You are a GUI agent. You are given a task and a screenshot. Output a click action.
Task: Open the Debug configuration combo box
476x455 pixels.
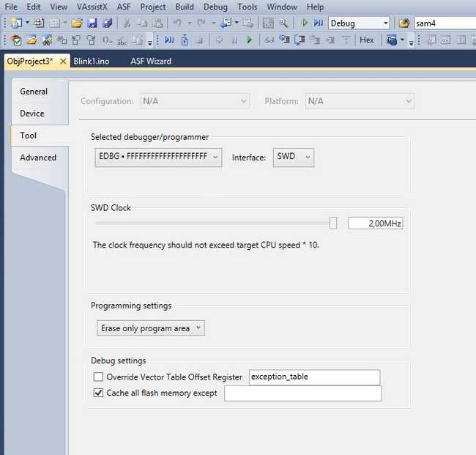[359, 23]
